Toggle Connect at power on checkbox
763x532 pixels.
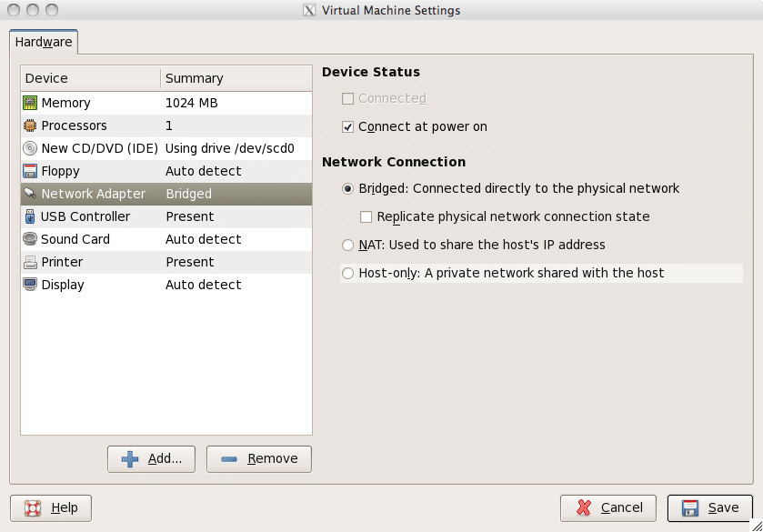pyautogui.click(x=348, y=127)
